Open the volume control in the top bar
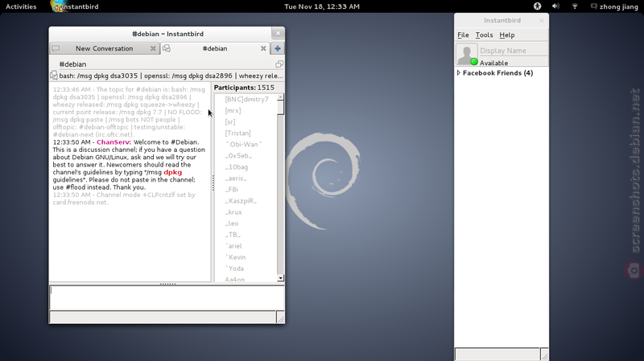The image size is (644, 361). coord(555,6)
